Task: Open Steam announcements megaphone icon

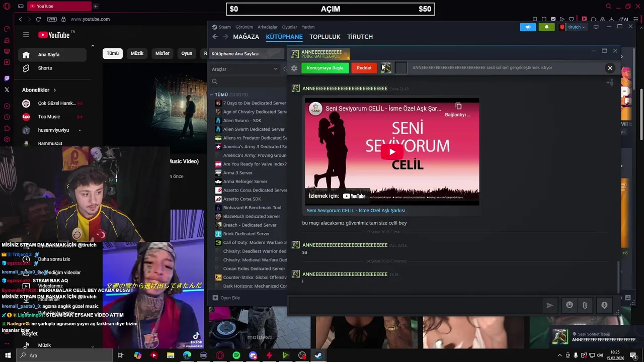Action: [527, 27]
